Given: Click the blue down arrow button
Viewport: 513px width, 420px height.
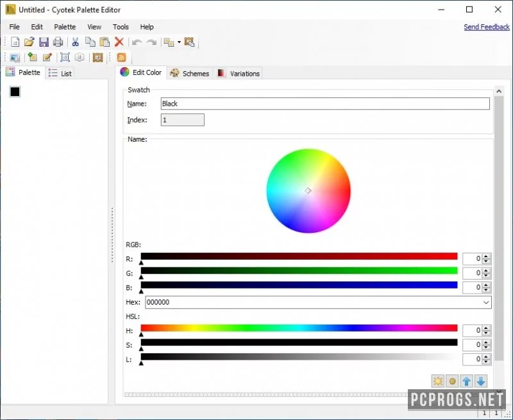Looking at the screenshot, I should 481,381.
